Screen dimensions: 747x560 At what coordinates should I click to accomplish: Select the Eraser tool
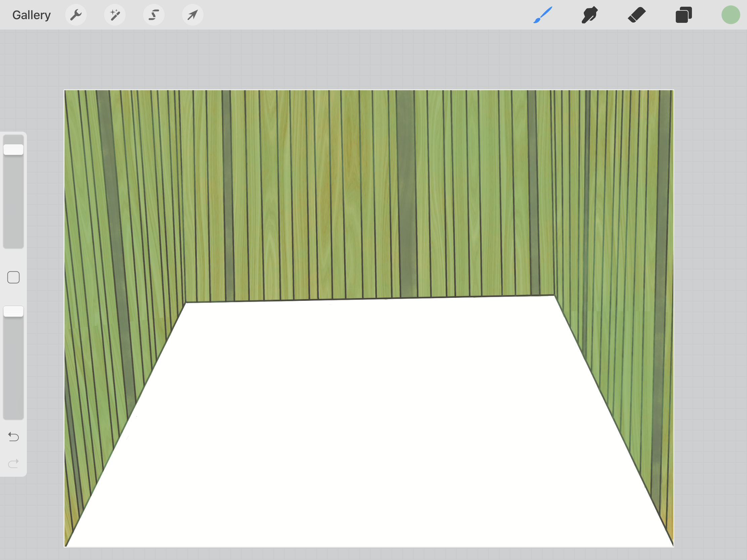[x=636, y=15]
